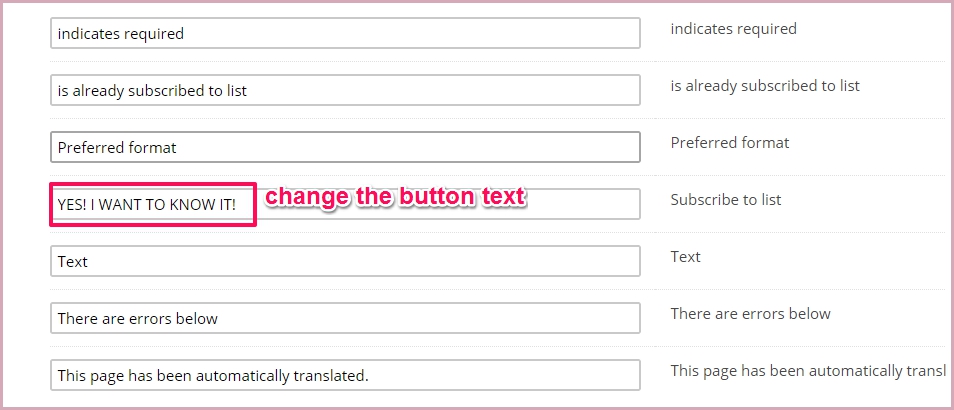Click the 'Preferred format' label outside the input

click(729, 143)
